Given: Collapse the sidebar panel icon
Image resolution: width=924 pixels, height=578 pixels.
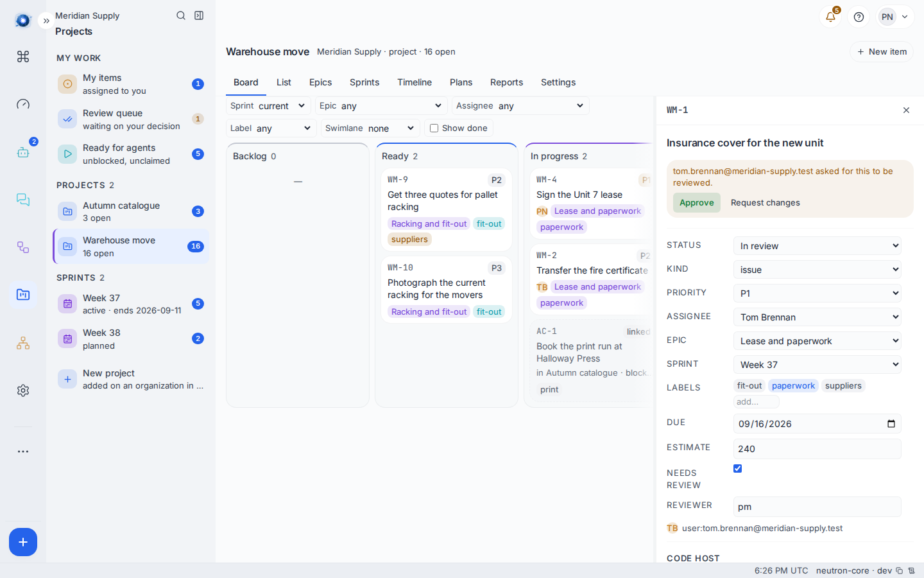Looking at the screenshot, I should coord(199,15).
